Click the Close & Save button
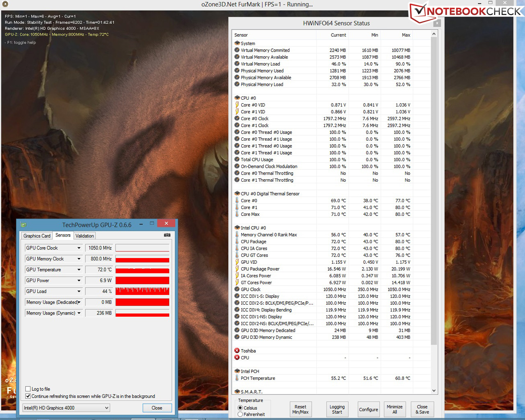This screenshot has height=420, width=525. point(422,409)
